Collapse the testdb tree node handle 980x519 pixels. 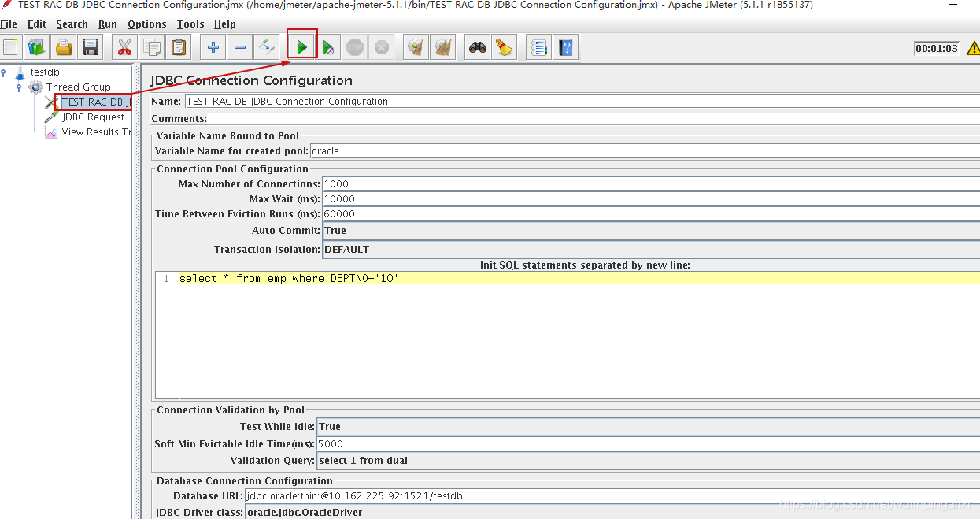coord(4,72)
